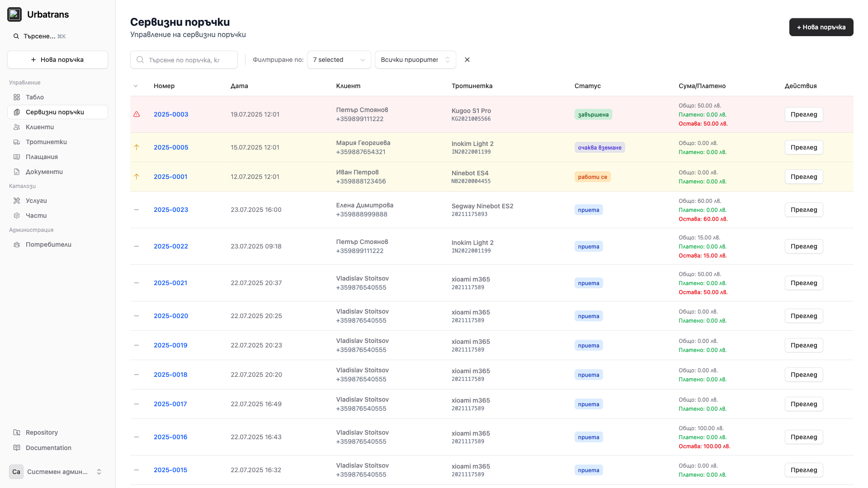This screenshot has height=488, width=868.
Task: Click the Плащания payments icon
Action: [17, 157]
